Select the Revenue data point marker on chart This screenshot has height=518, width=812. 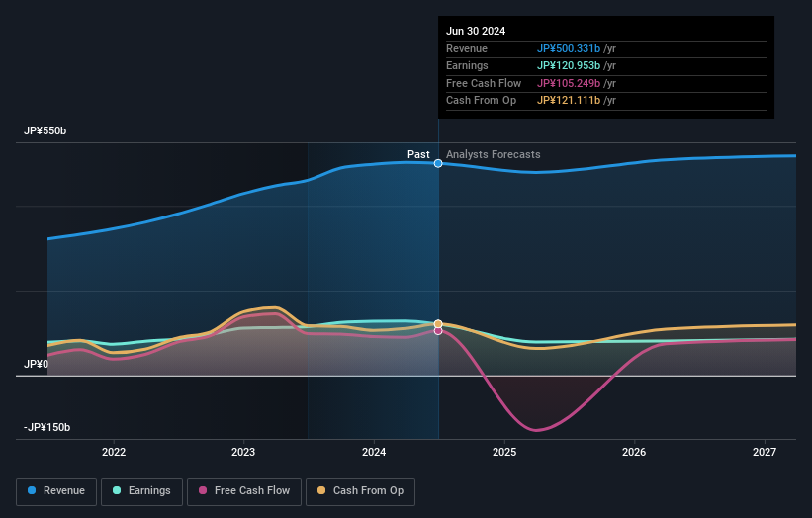pyautogui.click(x=438, y=163)
